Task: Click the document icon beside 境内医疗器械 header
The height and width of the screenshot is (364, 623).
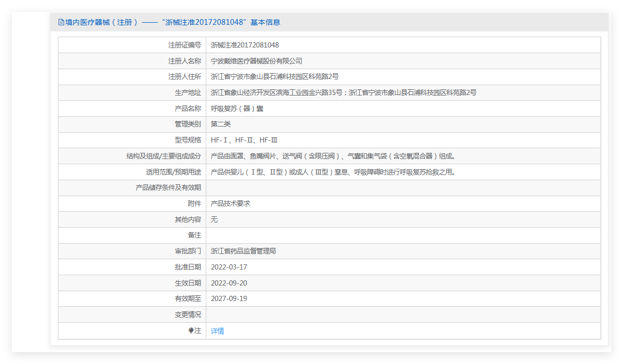Action: (x=61, y=22)
